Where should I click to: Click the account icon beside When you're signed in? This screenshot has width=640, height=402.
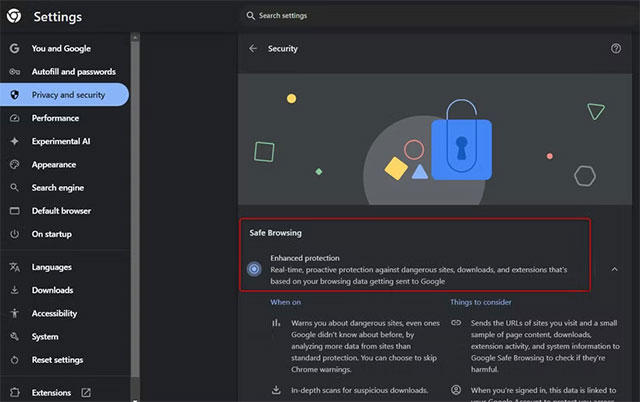tap(456, 390)
